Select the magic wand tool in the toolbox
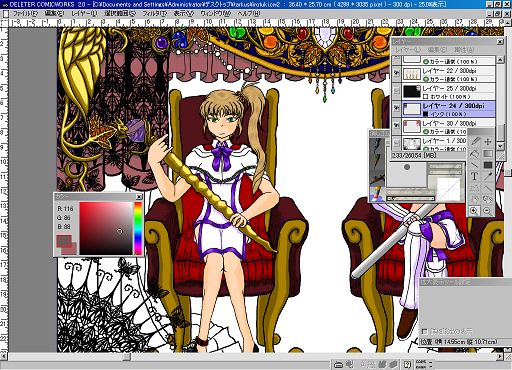Image resolution: width=512 pixels, height=370 pixels. 488,188
